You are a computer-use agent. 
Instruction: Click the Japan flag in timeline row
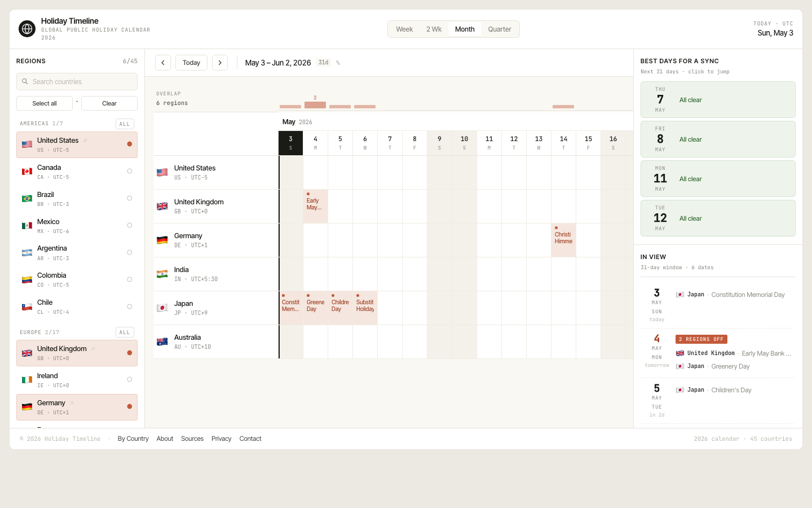pyautogui.click(x=162, y=308)
